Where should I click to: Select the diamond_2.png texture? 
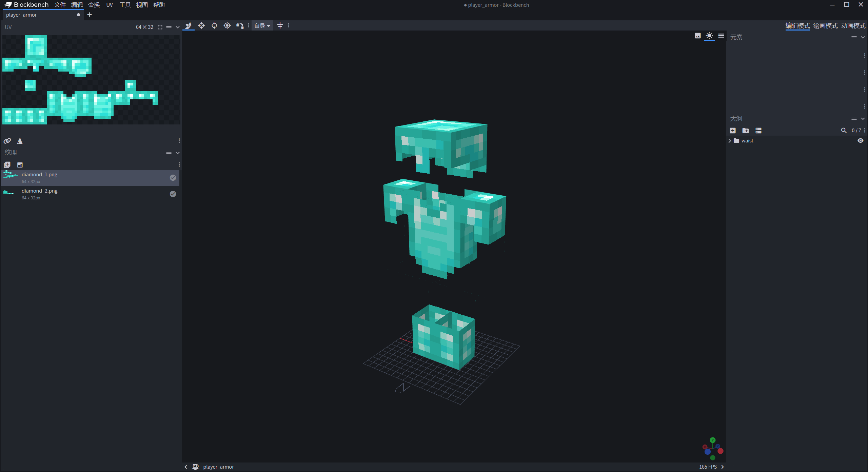[x=90, y=194]
